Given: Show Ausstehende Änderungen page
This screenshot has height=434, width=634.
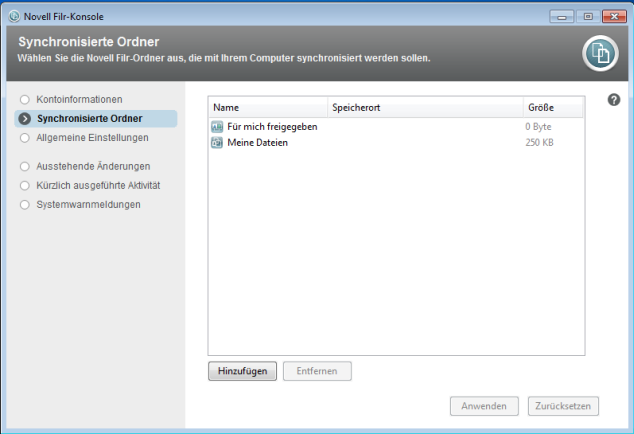Looking at the screenshot, I should click(x=93, y=167).
